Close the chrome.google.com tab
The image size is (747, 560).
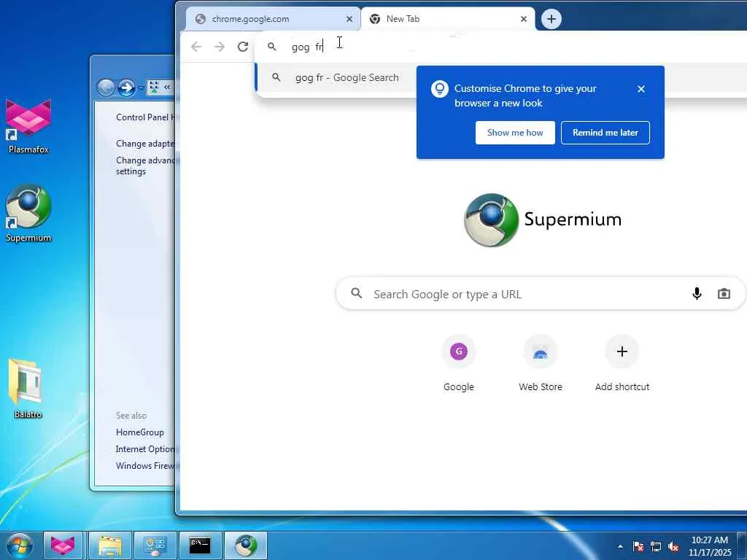(x=349, y=19)
